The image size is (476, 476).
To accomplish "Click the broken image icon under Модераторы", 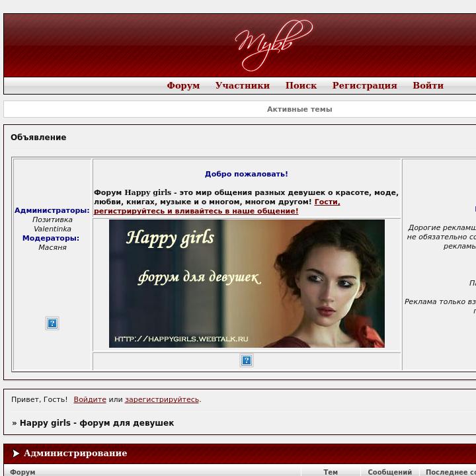I will (52, 323).
